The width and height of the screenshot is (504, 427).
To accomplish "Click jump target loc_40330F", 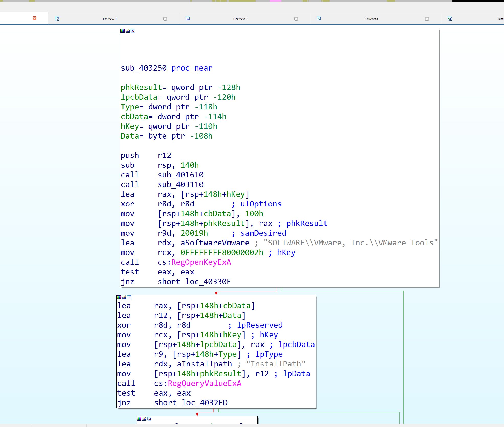I will (208, 282).
